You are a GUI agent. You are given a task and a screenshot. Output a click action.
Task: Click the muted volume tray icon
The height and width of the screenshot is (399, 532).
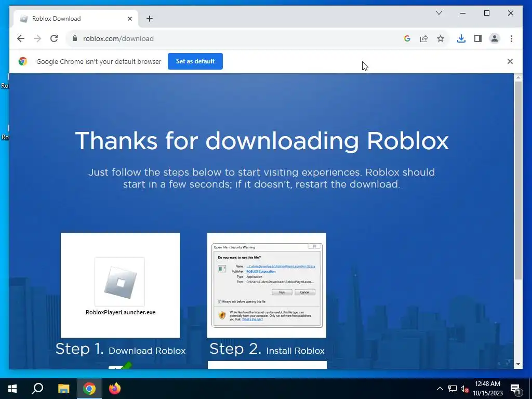point(464,389)
